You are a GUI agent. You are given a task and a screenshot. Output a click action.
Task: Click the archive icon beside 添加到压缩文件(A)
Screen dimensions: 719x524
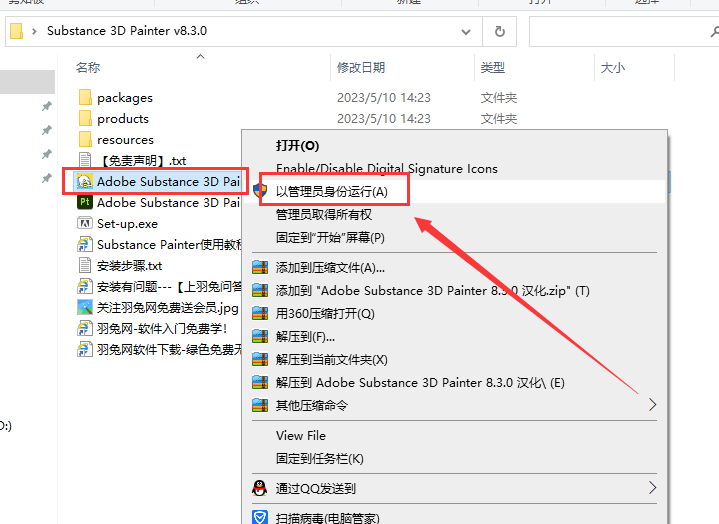260,267
